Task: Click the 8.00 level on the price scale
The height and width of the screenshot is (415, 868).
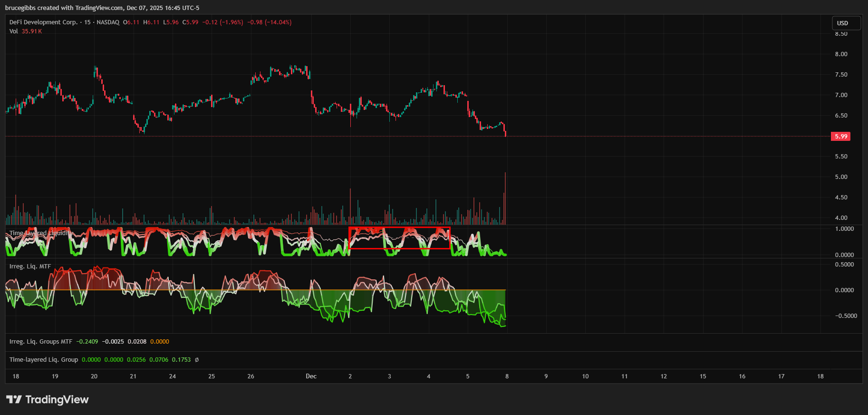Action: [x=841, y=54]
